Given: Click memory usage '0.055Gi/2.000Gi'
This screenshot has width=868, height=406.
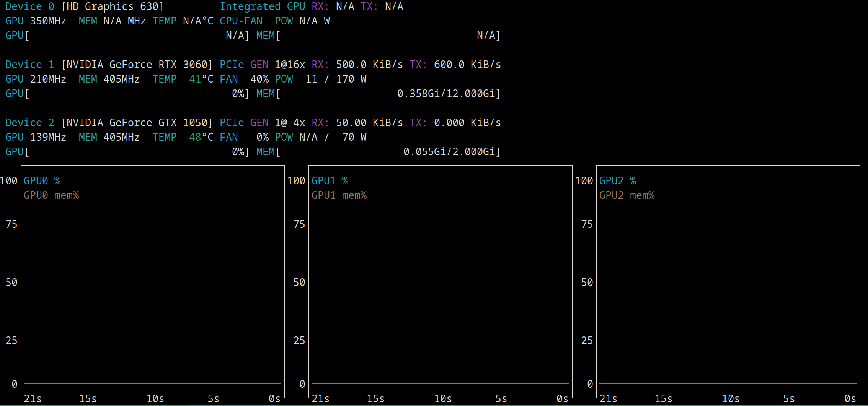Looking at the screenshot, I should 449,152.
